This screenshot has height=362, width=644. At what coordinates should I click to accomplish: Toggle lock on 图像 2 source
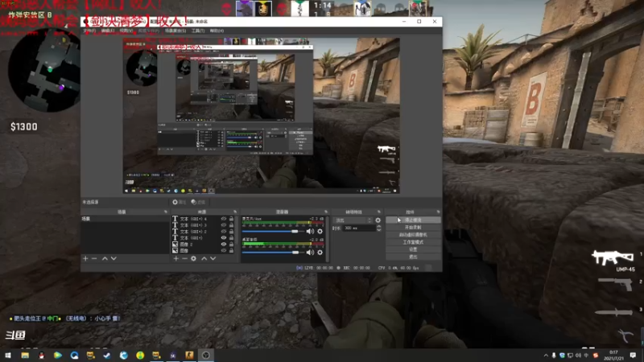[231, 245]
